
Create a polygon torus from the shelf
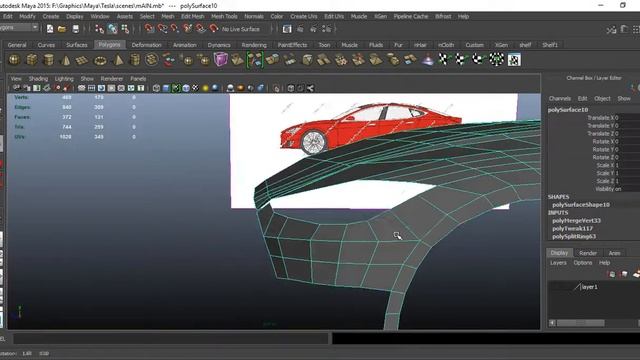pos(100,60)
